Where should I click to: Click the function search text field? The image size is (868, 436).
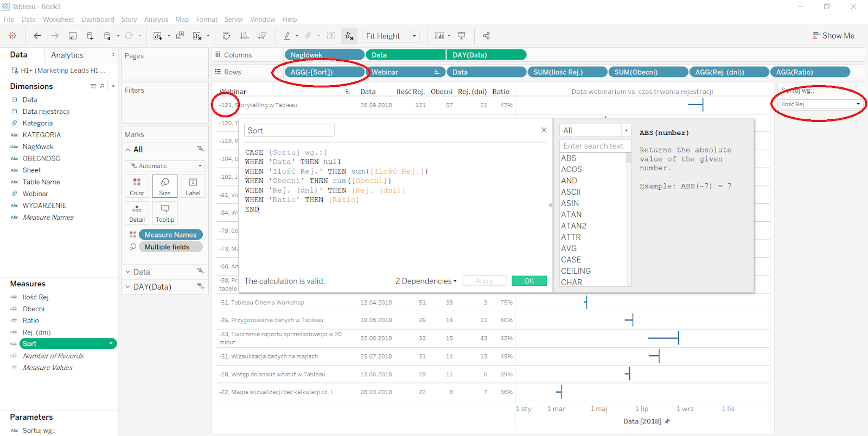click(595, 146)
